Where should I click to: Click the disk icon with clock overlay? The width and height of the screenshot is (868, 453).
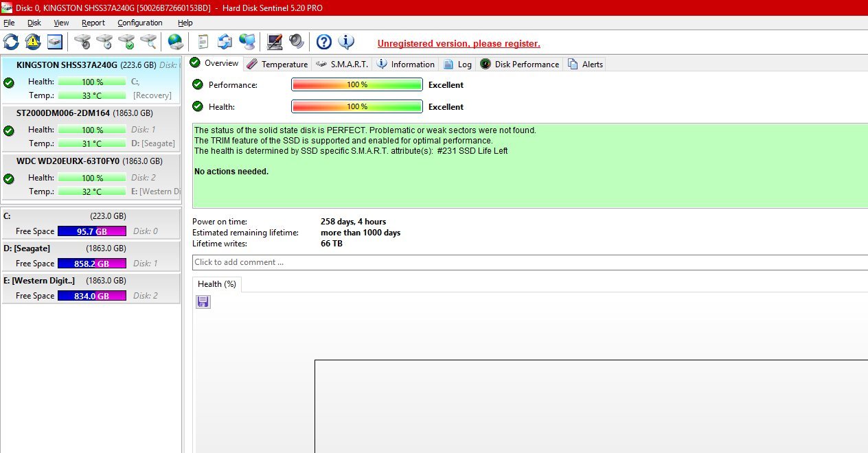pos(104,42)
